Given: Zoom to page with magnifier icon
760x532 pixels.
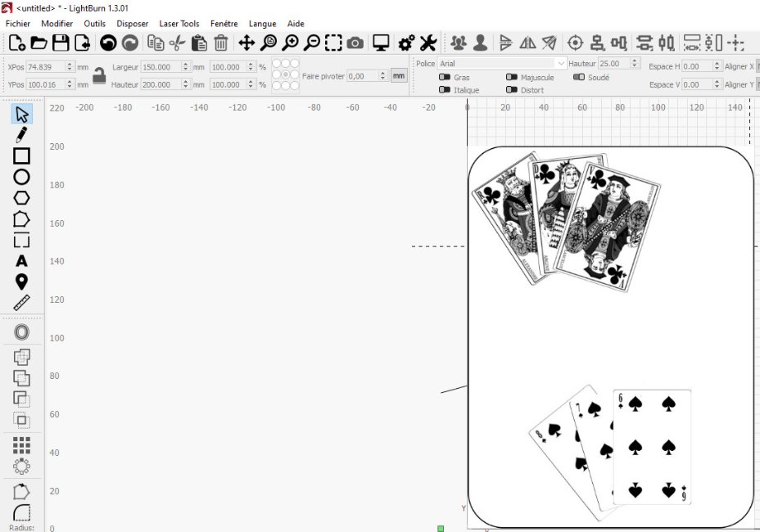Looking at the screenshot, I should coord(269,43).
